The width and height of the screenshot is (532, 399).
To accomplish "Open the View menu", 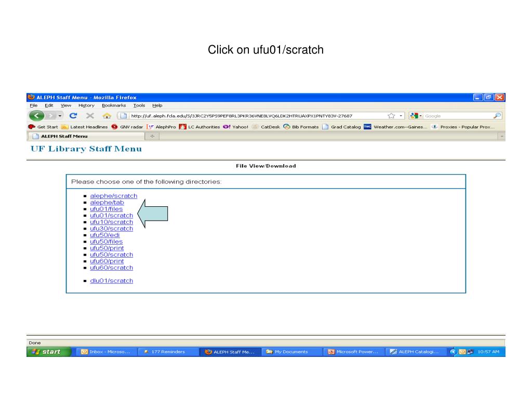I will point(66,105).
